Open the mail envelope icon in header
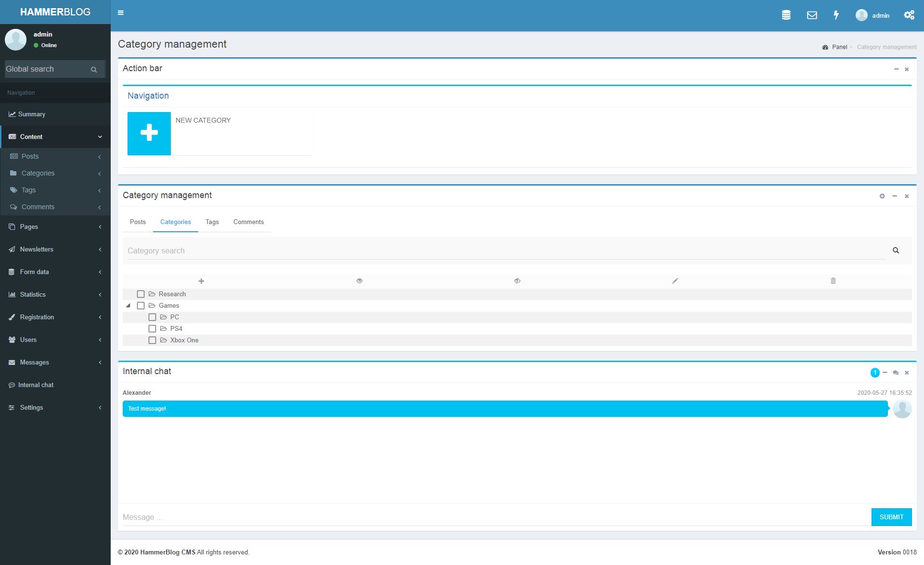This screenshot has height=565, width=924. 812,15
